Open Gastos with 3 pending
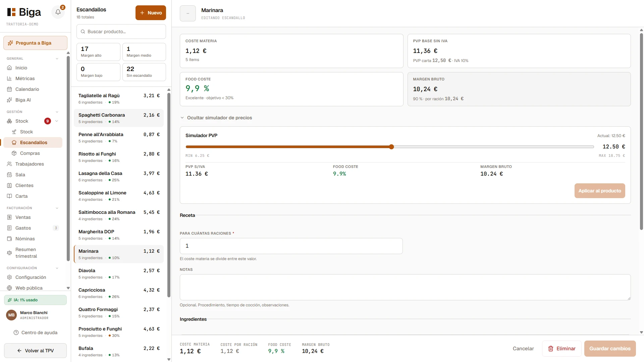Image resolution: width=644 pixels, height=362 pixels. click(33, 228)
